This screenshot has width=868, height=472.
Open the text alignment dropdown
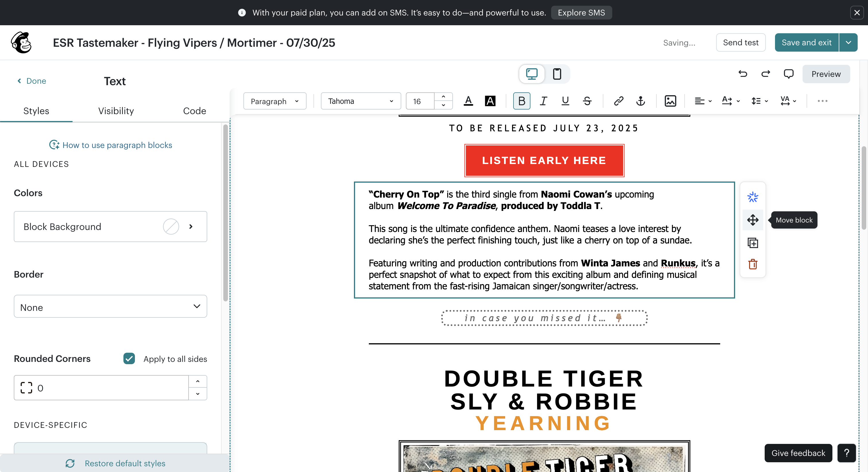pyautogui.click(x=703, y=101)
